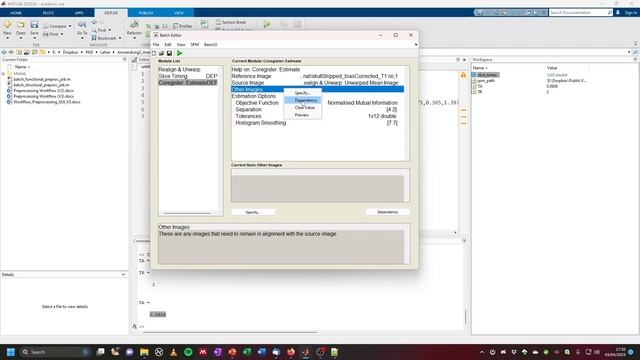
Task: Run the batch with the green play icon
Action: click(180, 53)
